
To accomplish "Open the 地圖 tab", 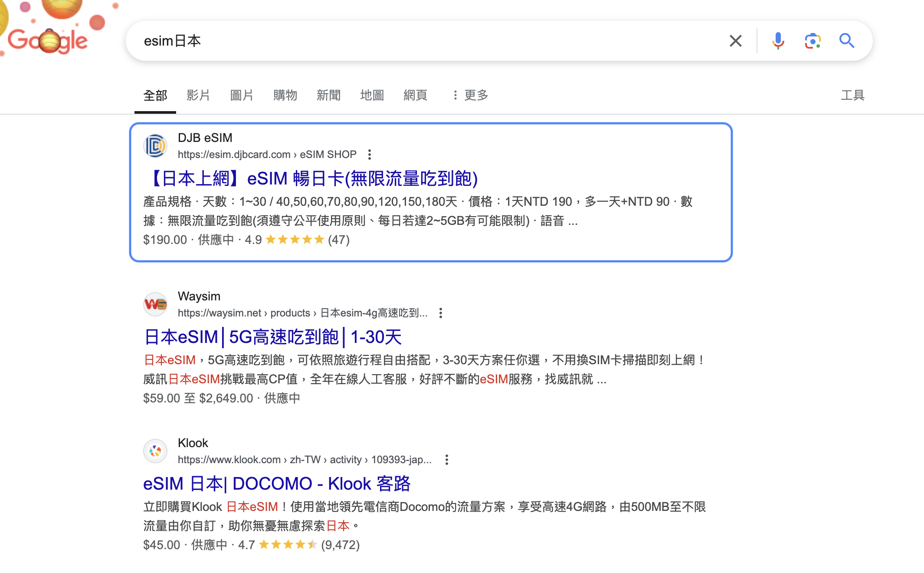I will 372,95.
